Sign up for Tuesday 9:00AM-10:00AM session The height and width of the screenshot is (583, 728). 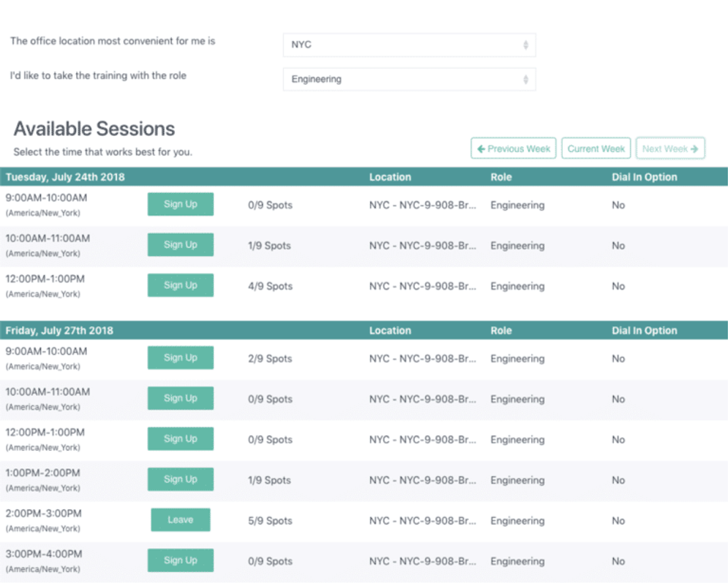click(181, 204)
